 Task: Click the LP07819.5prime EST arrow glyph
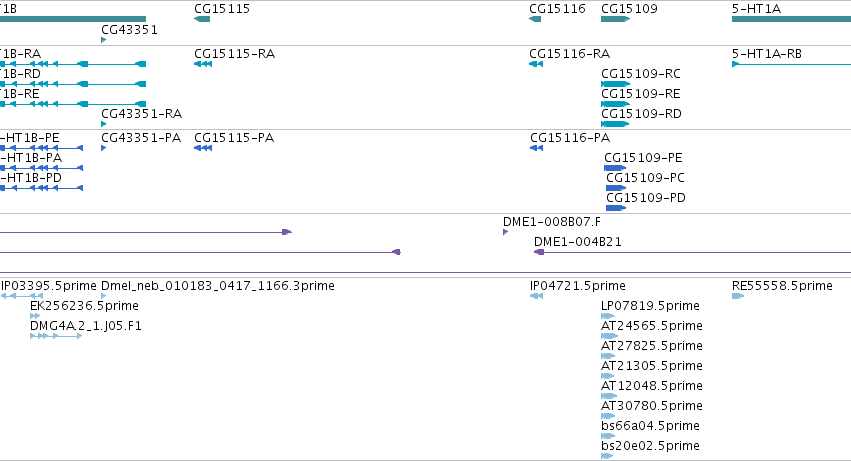[x=607, y=316]
